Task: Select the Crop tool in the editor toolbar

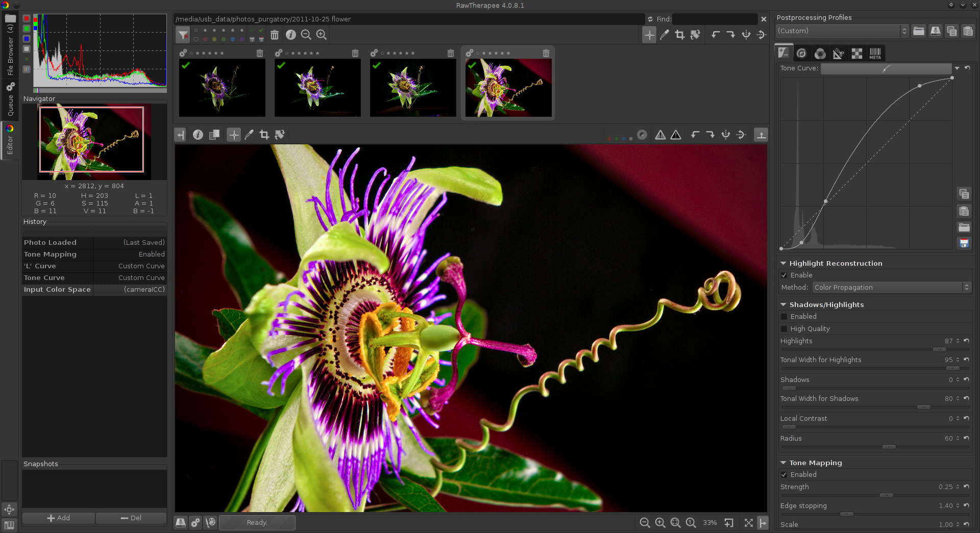Action: coord(264,135)
